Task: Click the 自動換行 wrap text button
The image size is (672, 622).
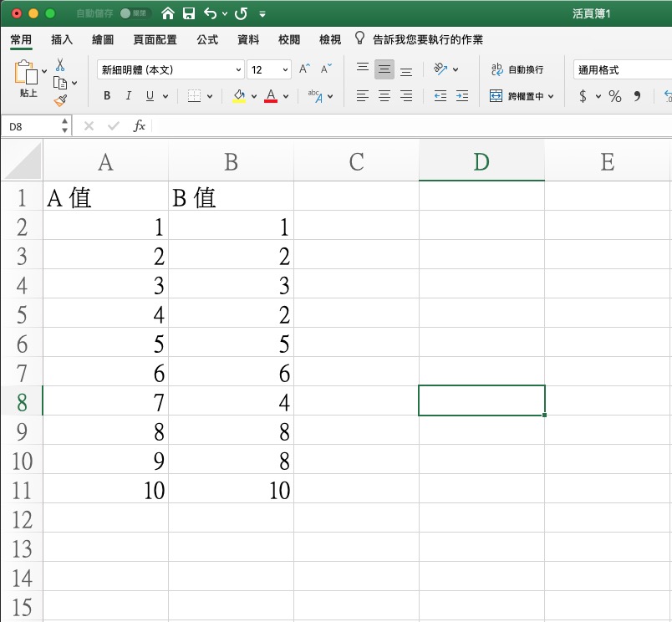Action: 517,70
